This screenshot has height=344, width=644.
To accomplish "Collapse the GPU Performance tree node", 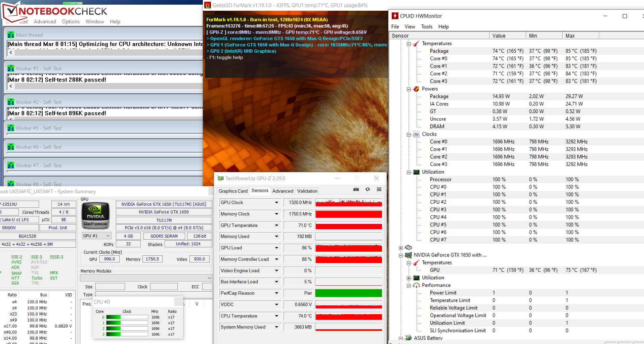I will 409,286.
